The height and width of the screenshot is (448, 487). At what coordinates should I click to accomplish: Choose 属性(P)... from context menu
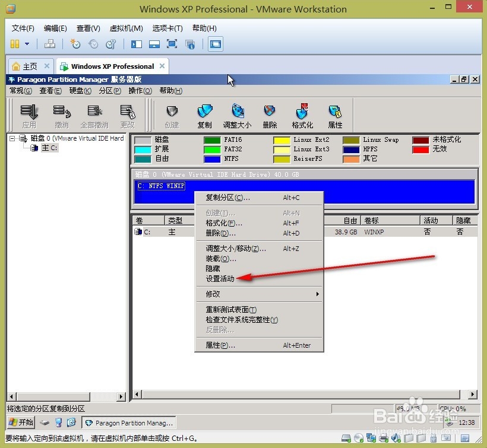pyautogui.click(x=259, y=345)
